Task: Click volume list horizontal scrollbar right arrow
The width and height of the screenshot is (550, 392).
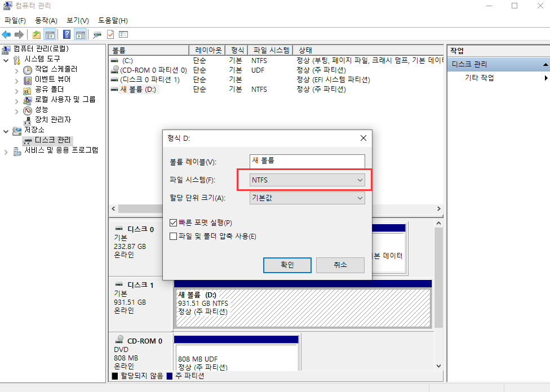Action: coord(439,208)
